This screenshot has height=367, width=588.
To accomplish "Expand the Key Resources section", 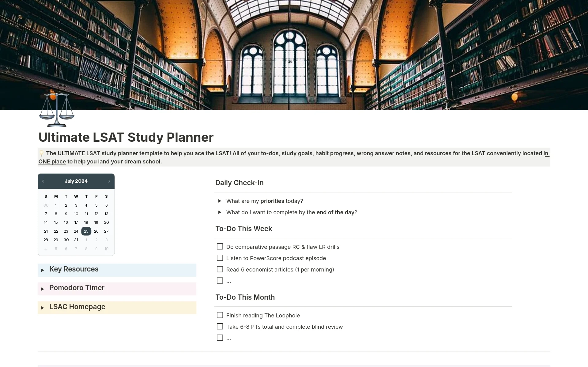I will pyautogui.click(x=43, y=269).
